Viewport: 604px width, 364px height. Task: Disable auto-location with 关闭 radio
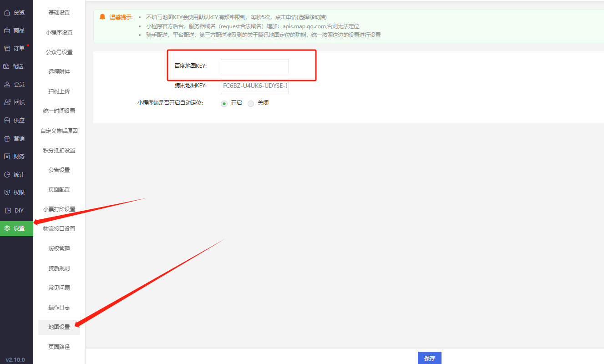pos(251,103)
